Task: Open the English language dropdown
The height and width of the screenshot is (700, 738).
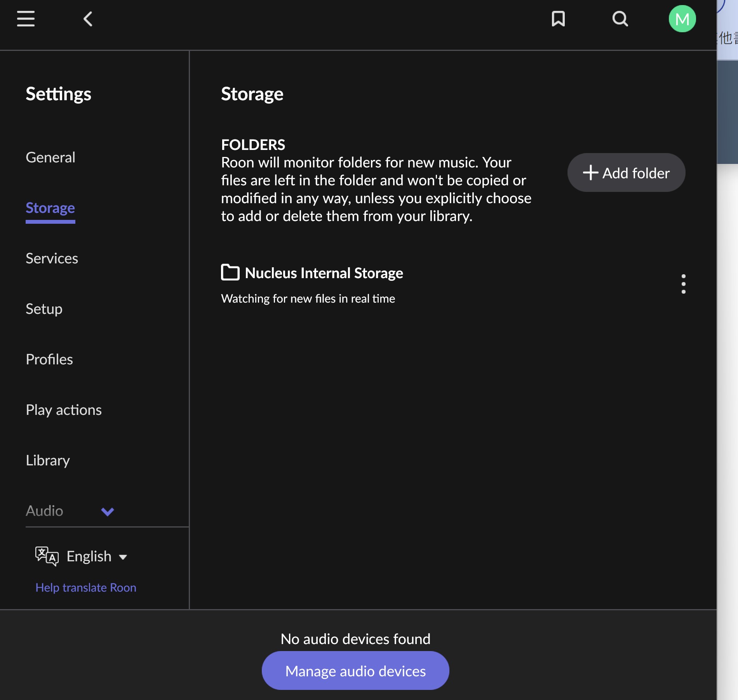Action: point(97,556)
